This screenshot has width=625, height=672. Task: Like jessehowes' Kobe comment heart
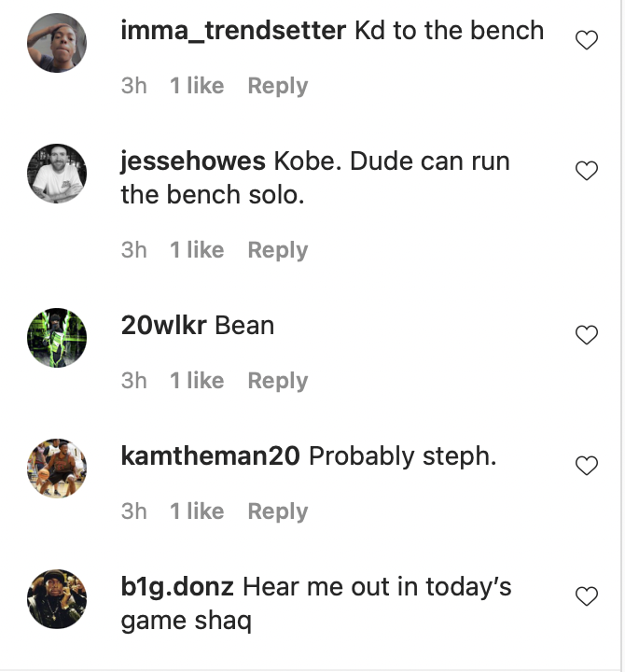click(587, 171)
